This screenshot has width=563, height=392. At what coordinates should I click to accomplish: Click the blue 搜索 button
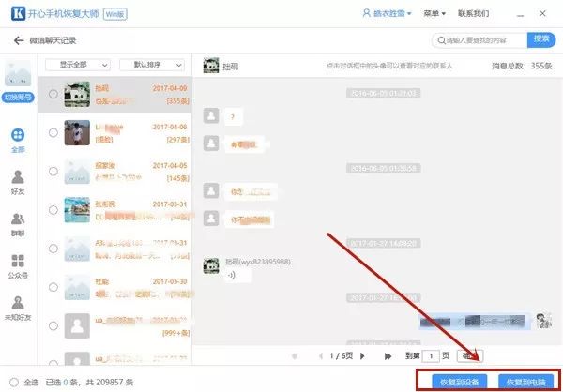point(540,39)
